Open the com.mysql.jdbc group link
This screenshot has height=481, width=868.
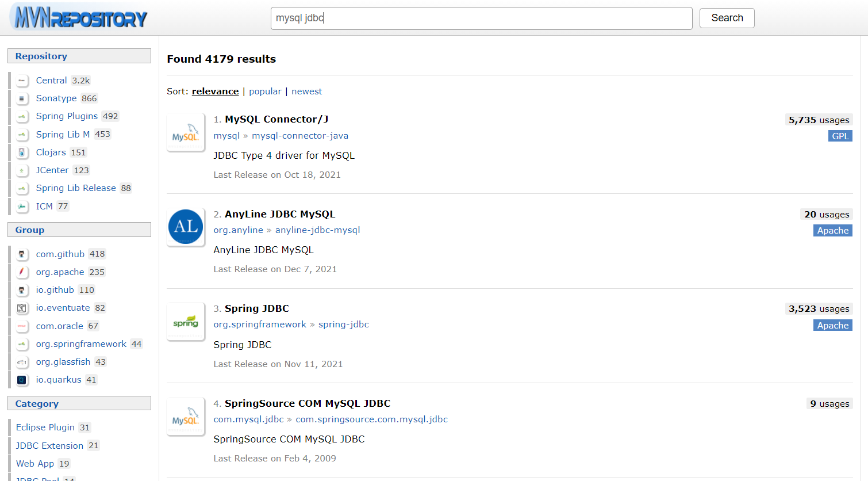248,419
